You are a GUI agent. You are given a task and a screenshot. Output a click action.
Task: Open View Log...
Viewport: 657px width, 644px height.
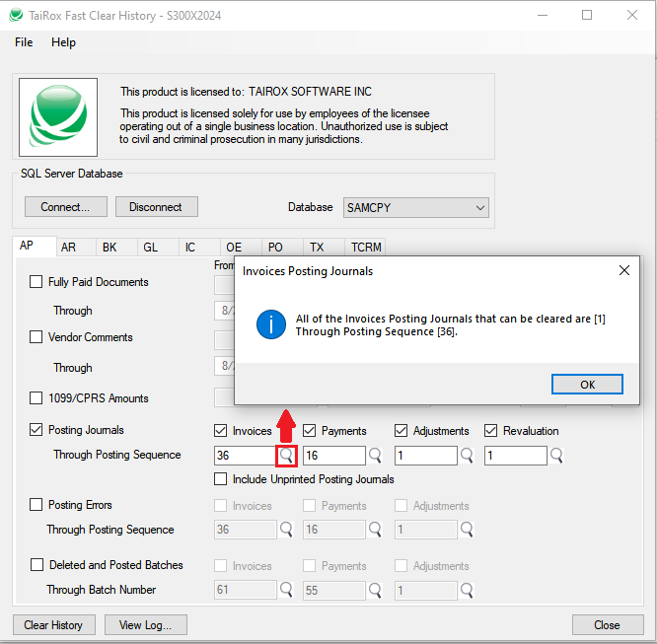[x=146, y=625]
